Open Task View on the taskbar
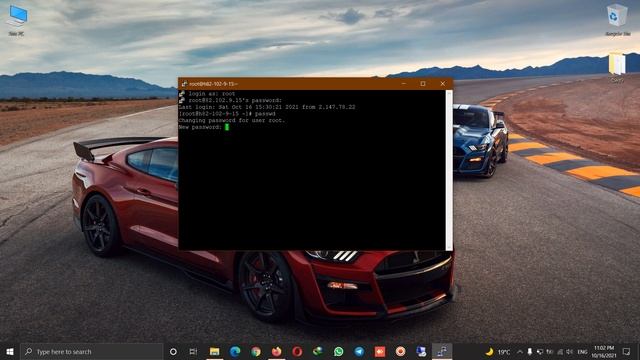 click(x=193, y=351)
